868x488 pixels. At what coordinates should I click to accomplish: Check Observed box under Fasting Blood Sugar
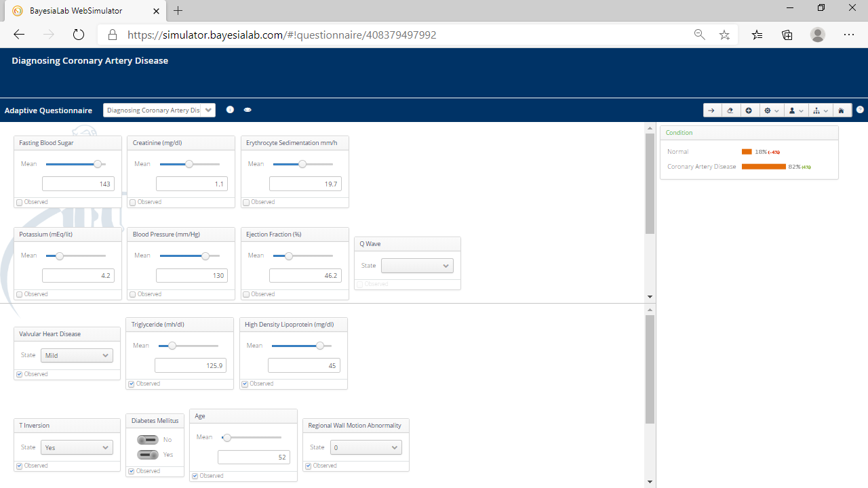click(x=20, y=203)
